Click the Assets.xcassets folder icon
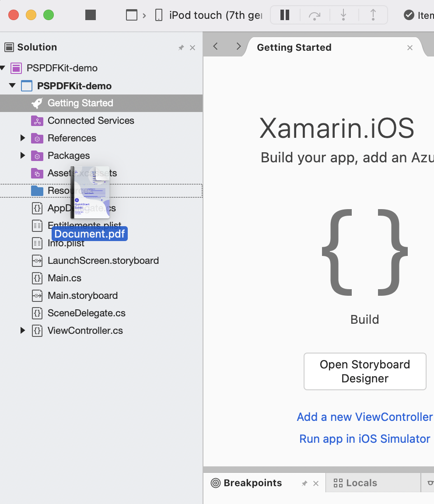The height and width of the screenshot is (504, 434). click(37, 173)
